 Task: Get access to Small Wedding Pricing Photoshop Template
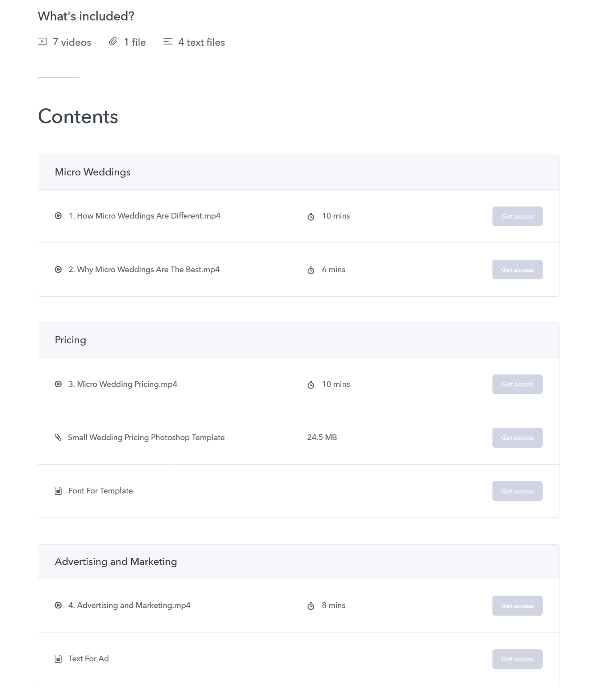point(517,437)
